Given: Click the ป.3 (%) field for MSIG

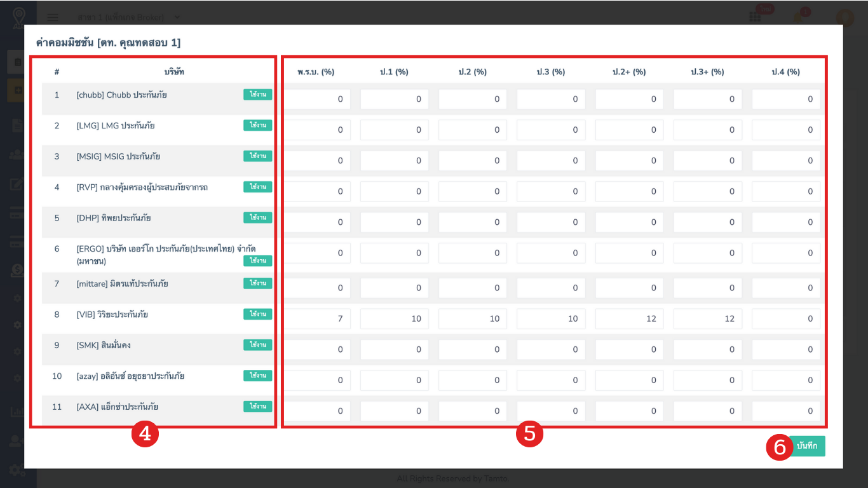Looking at the screenshot, I should click(x=551, y=161).
